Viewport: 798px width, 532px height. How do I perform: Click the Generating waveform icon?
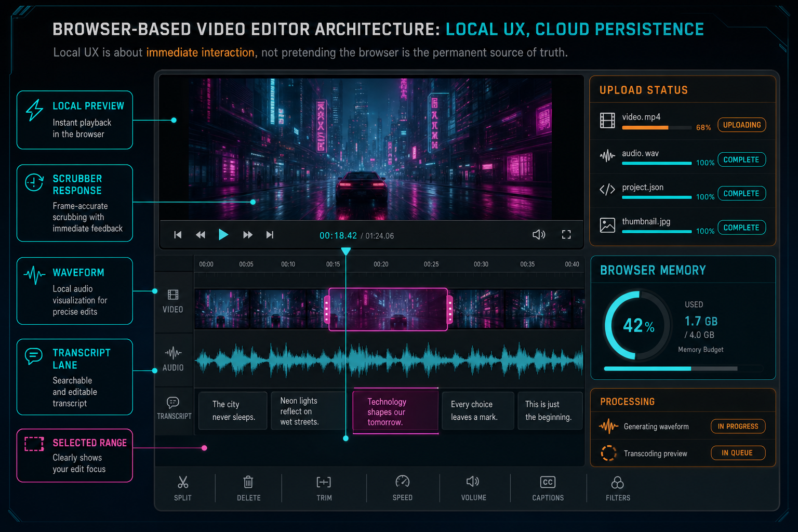pos(609,427)
